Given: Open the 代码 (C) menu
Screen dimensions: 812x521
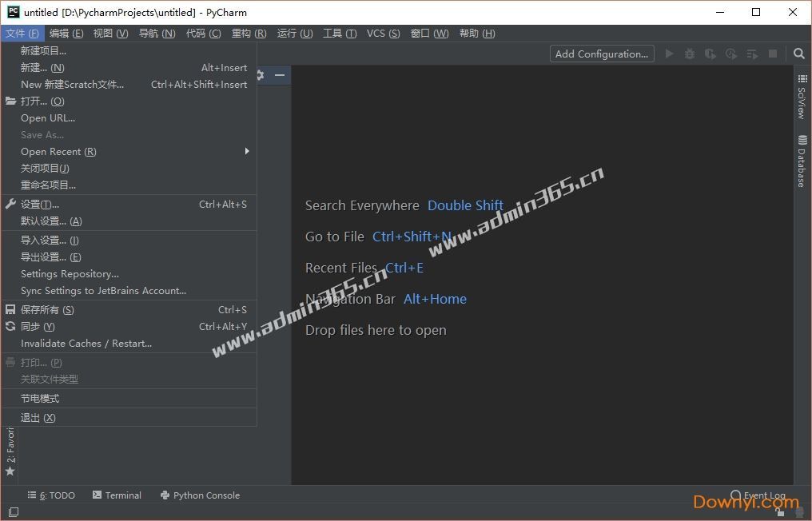Looking at the screenshot, I should 204,33.
